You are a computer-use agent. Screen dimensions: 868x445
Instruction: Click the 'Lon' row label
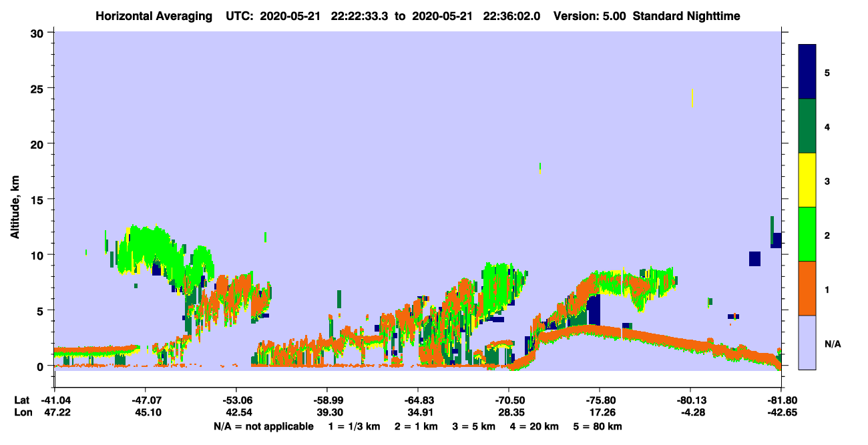click(x=22, y=412)
